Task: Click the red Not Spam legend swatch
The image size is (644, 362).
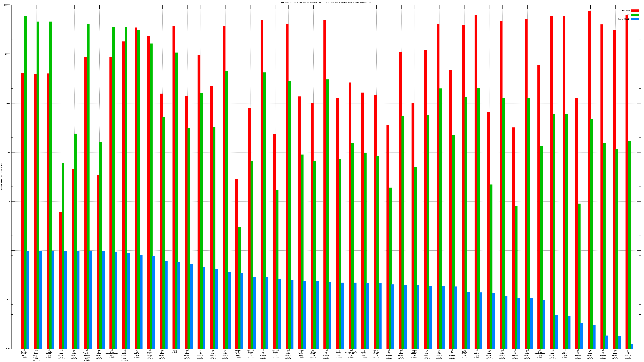Action: (635, 10)
